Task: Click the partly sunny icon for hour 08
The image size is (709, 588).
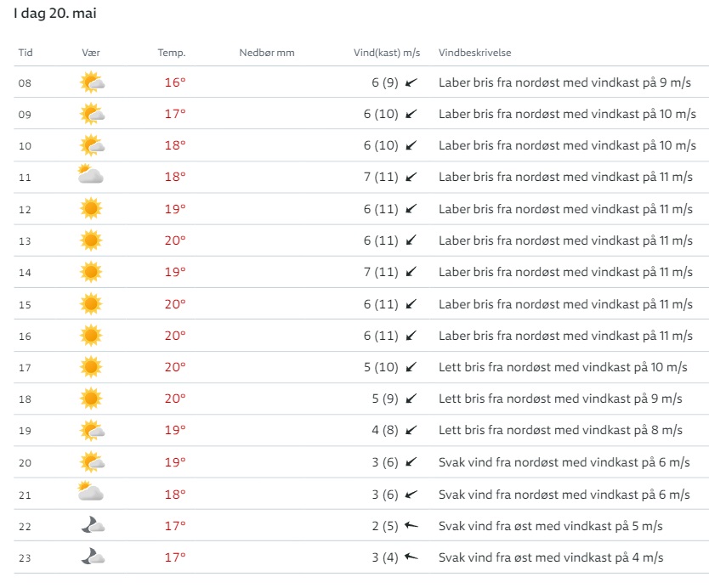Action: pos(91,82)
